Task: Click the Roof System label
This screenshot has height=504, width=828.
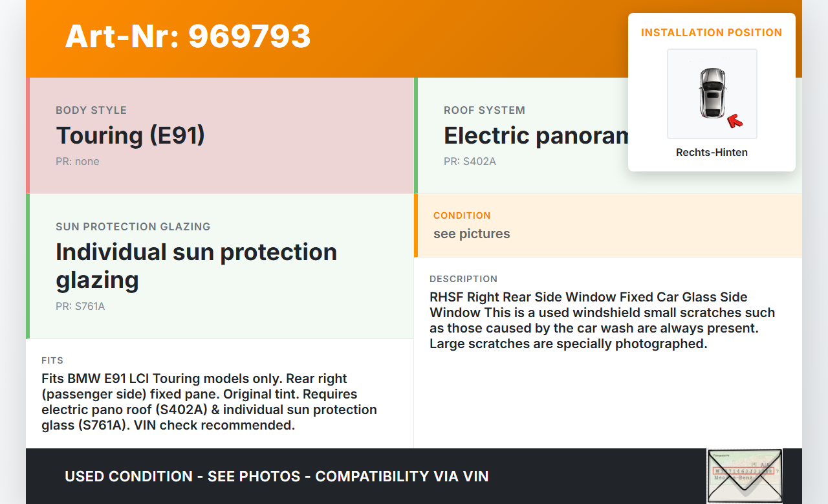Action: point(485,110)
